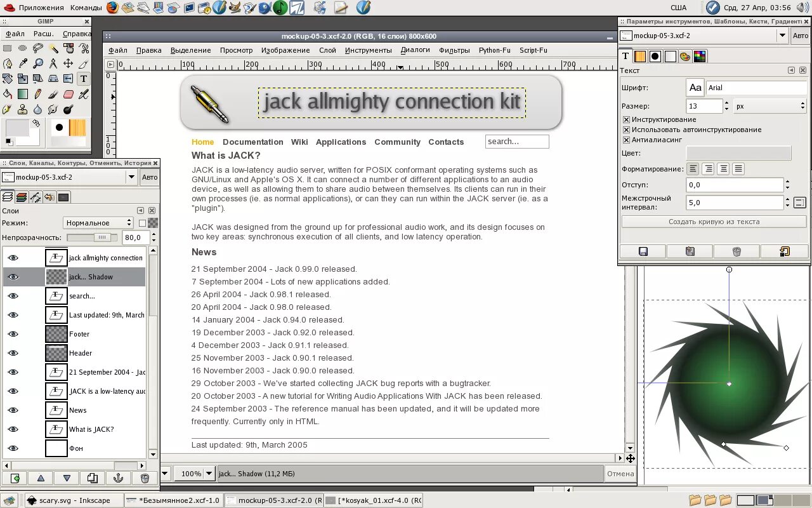
Task: Increase font size with spinner arrow
Action: pyautogui.click(x=726, y=104)
